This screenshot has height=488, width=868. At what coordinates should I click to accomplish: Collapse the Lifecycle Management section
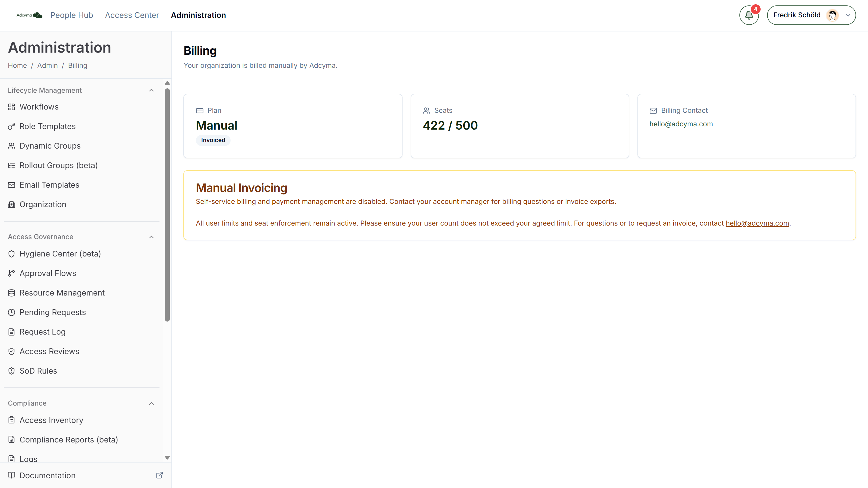[151, 90]
